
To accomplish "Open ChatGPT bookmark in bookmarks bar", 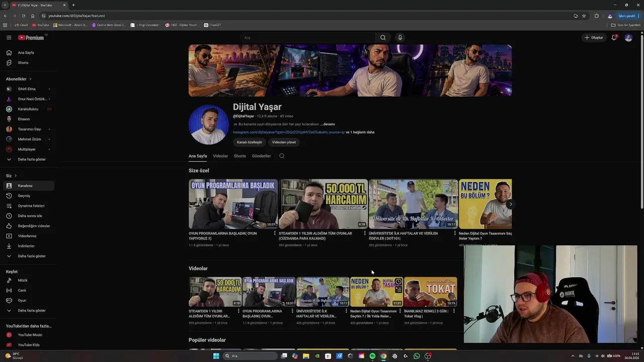I will coord(212,25).
